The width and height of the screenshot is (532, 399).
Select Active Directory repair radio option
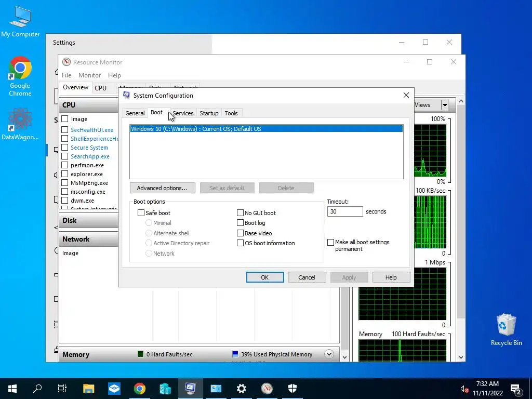pos(148,243)
